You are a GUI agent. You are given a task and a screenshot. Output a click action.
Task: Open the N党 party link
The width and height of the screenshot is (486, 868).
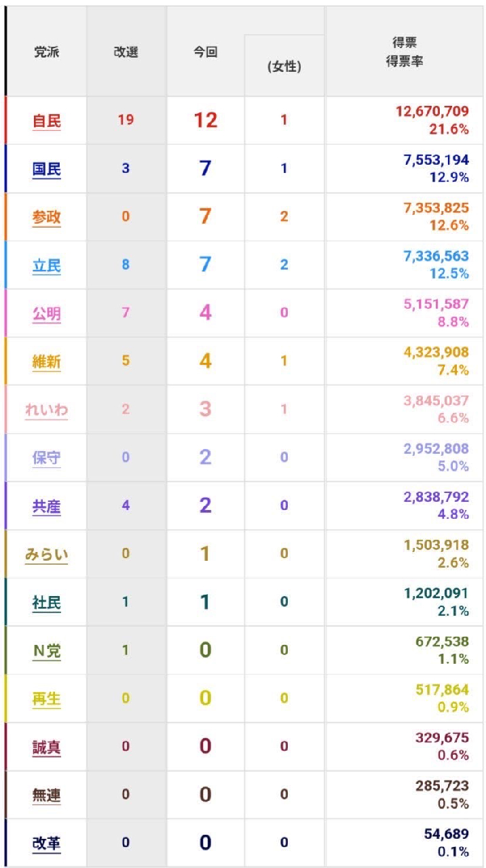click(46, 651)
